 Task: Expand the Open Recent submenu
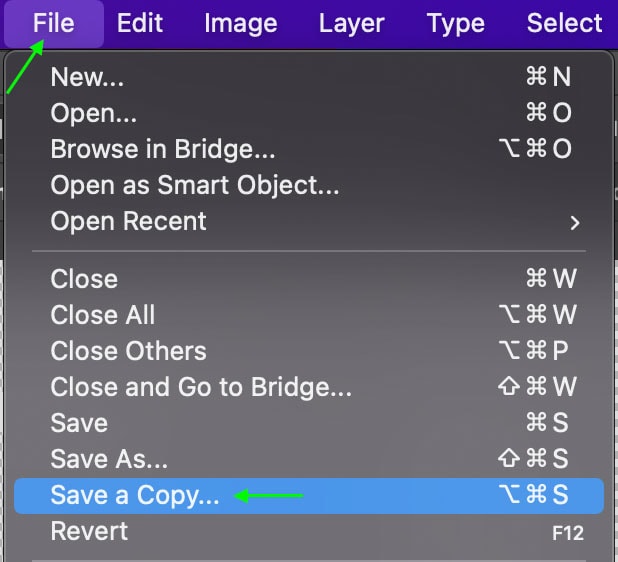point(128,221)
